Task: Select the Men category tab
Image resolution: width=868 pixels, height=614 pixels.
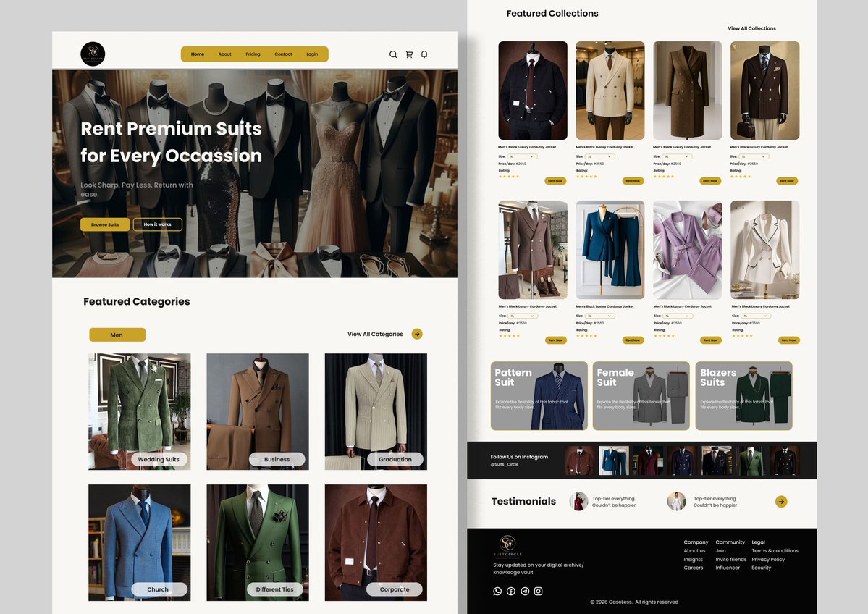Action: coord(117,335)
